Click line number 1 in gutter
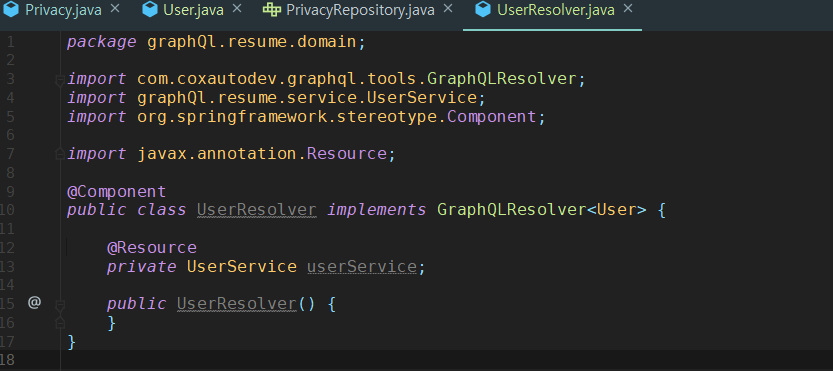The image size is (833, 371). (11, 42)
